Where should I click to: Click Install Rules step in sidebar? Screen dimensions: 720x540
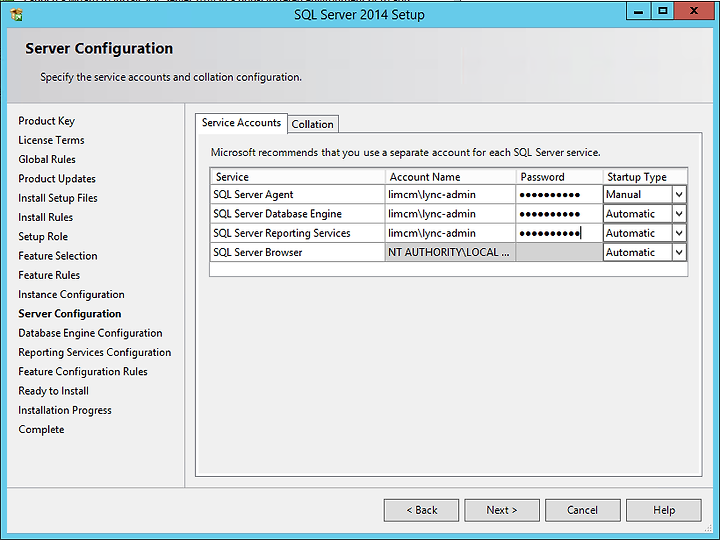[45, 217]
